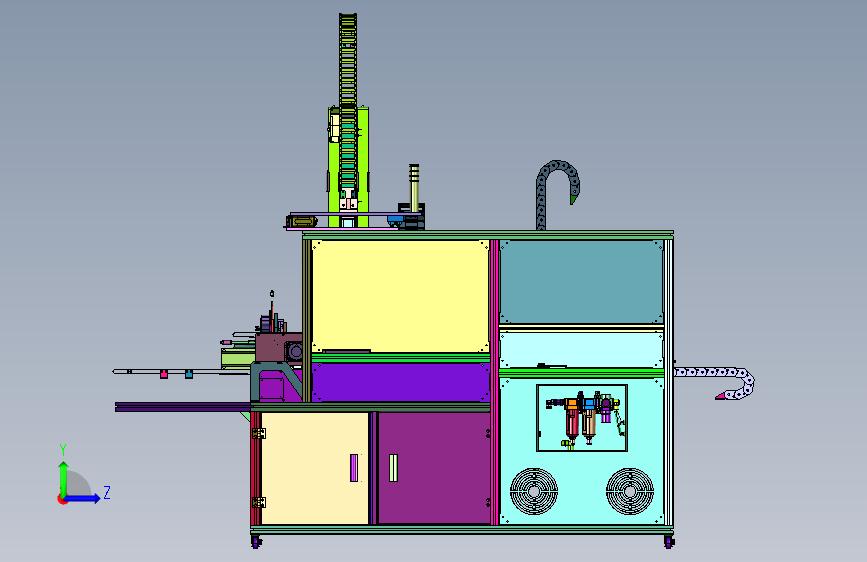
Task: Select the lime green vertical column
Action: pos(363,166)
